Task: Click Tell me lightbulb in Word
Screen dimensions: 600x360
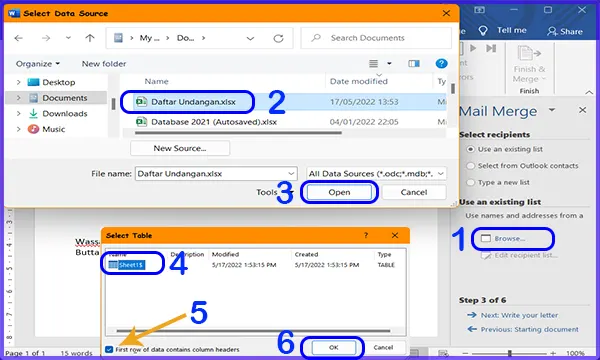Action: click(x=483, y=31)
